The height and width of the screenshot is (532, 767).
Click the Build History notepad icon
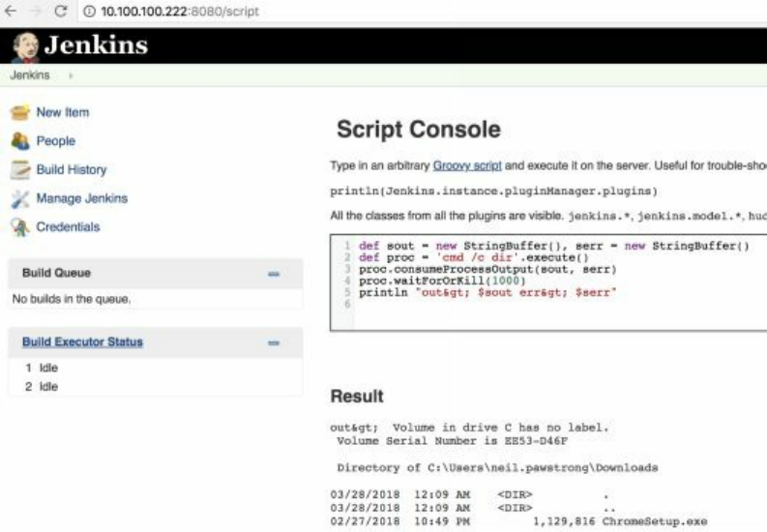click(x=19, y=170)
